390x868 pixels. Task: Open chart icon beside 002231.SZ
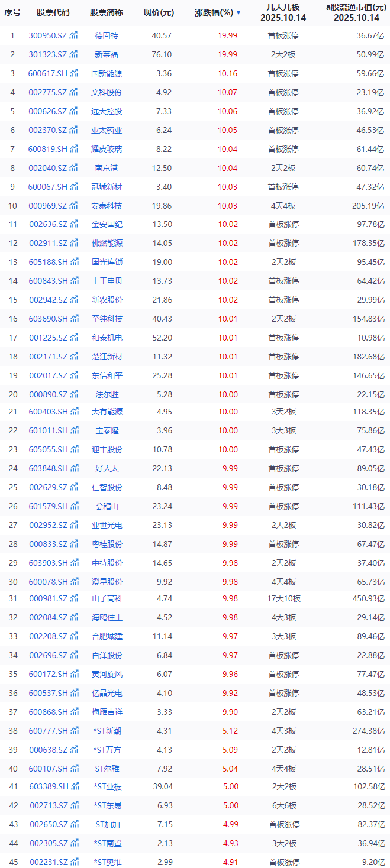[74, 862]
